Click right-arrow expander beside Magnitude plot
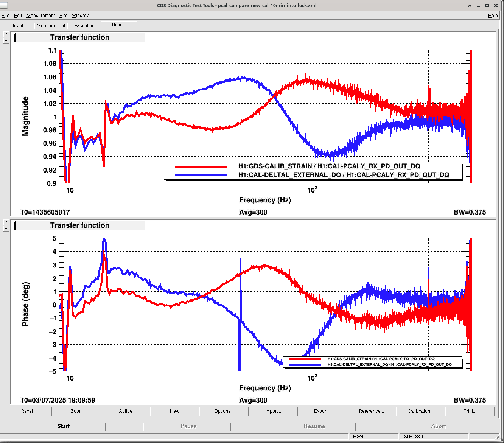This screenshot has width=504, height=443. [x=6, y=34]
